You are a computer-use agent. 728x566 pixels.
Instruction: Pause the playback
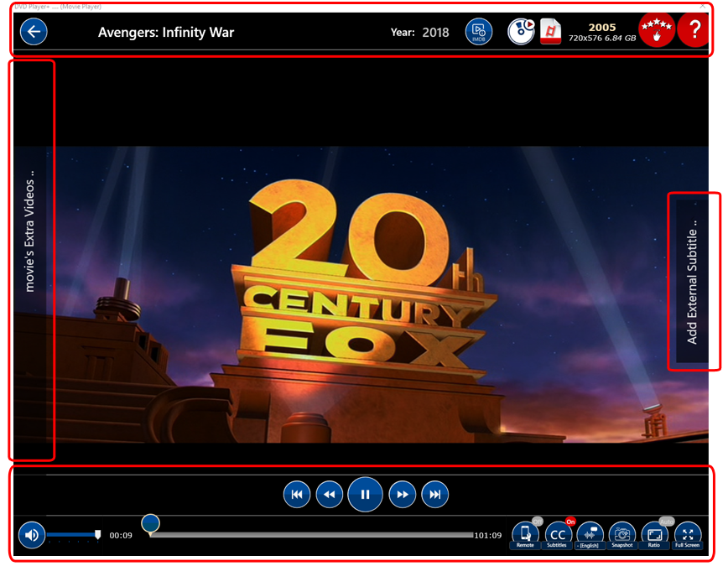366,495
